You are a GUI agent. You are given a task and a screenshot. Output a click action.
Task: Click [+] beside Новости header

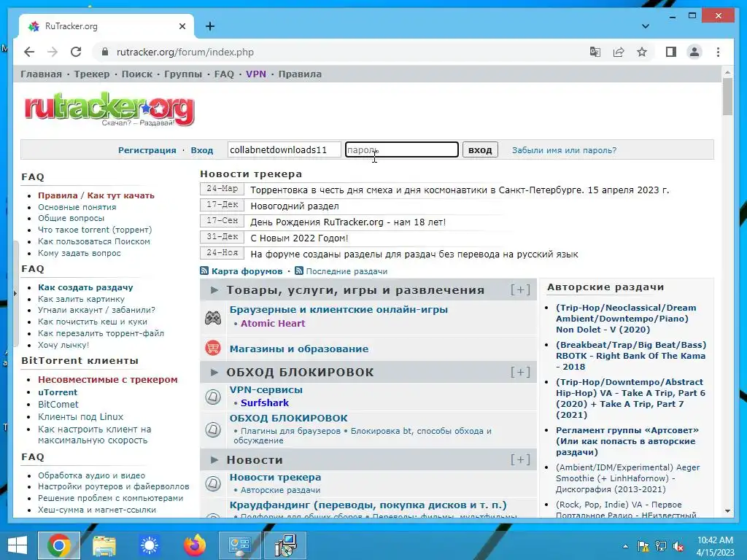(520, 459)
